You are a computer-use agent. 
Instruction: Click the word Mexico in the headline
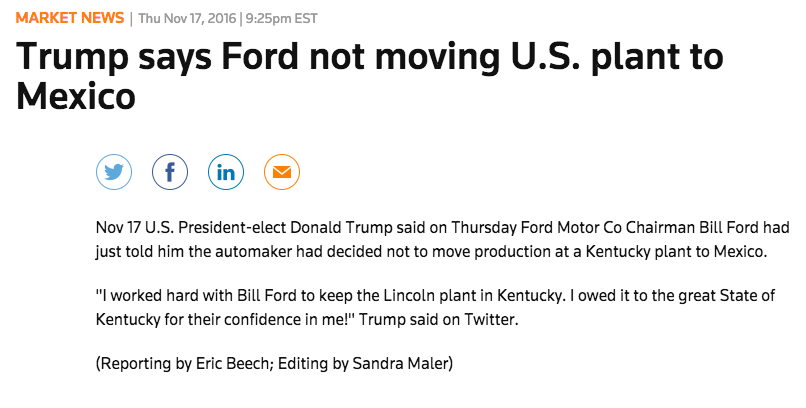pos(76,96)
